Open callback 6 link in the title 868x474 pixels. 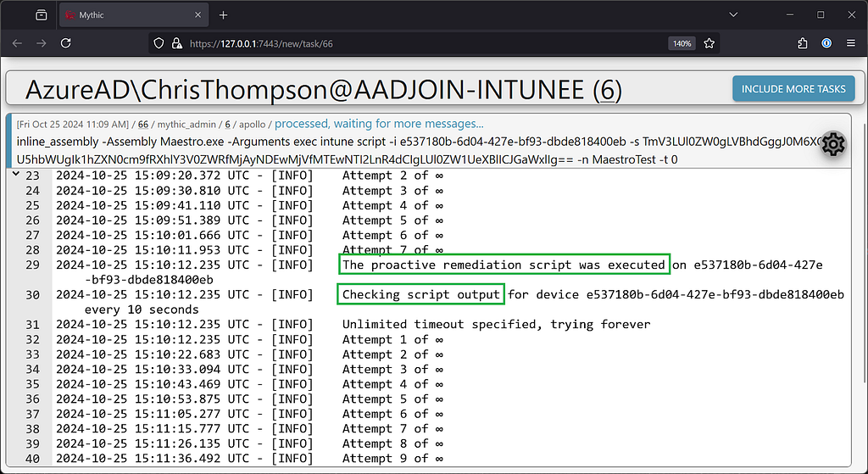607,90
